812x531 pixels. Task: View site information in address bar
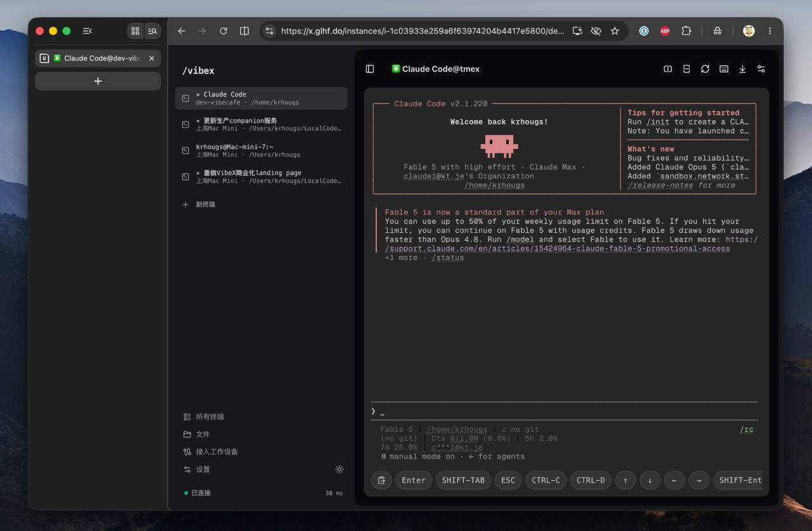(270, 30)
